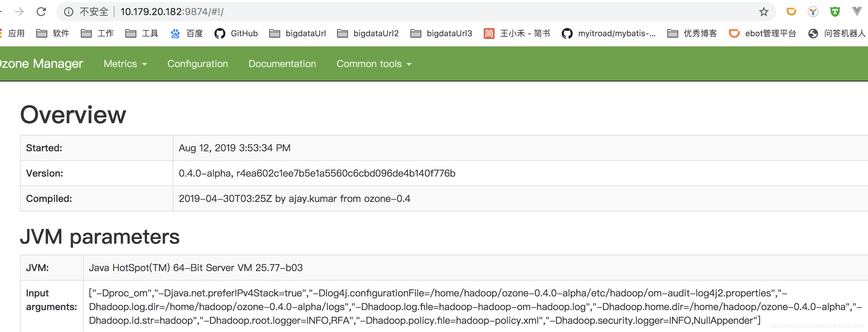Open the 应用 apps shortcut
This screenshot has width=868, height=332.
coord(13,33)
